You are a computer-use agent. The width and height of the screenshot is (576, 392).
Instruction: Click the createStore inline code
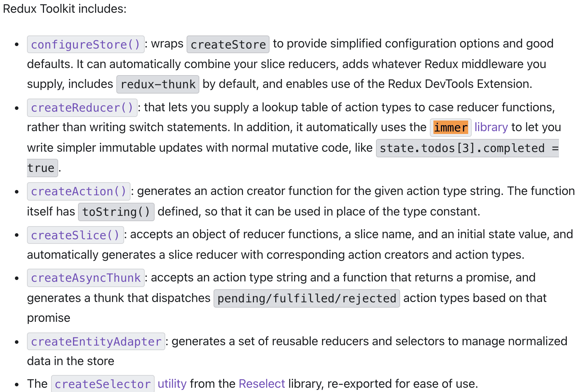pos(228,45)
